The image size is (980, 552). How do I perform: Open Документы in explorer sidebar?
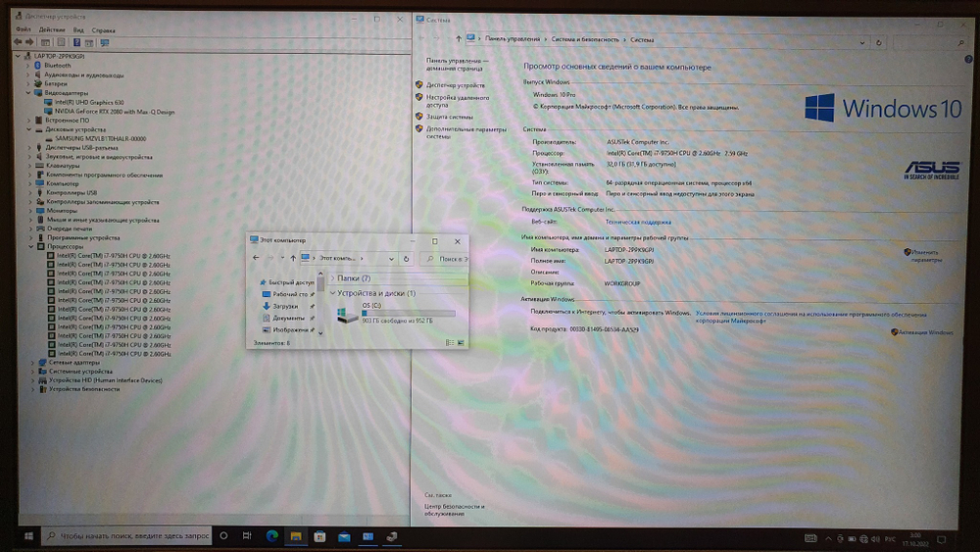point(288,318)
